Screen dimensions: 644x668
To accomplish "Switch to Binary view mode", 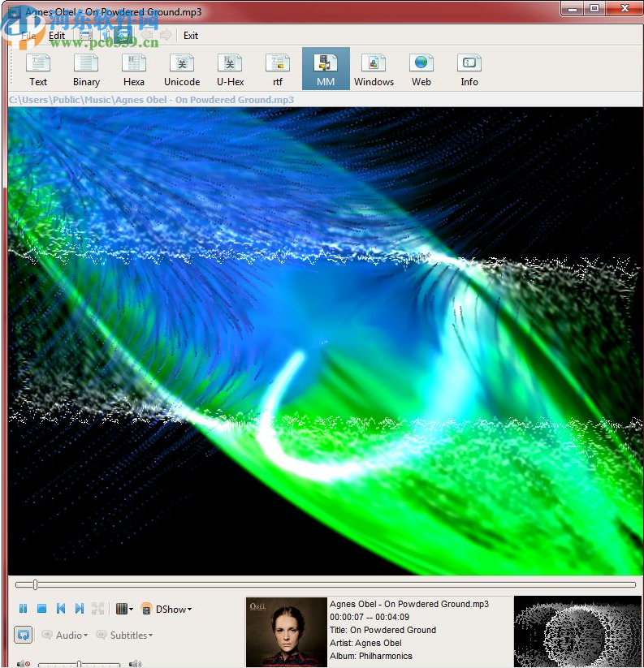I will tap(86, 69).
